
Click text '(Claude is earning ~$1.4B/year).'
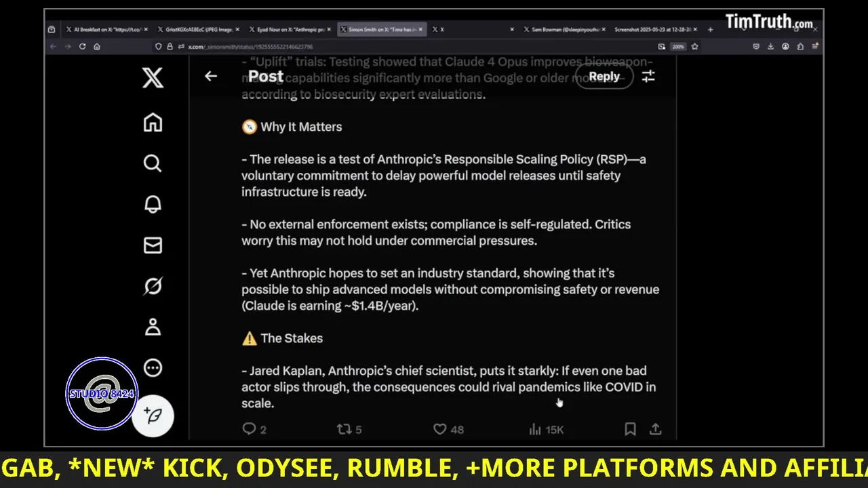coord(330,306)
